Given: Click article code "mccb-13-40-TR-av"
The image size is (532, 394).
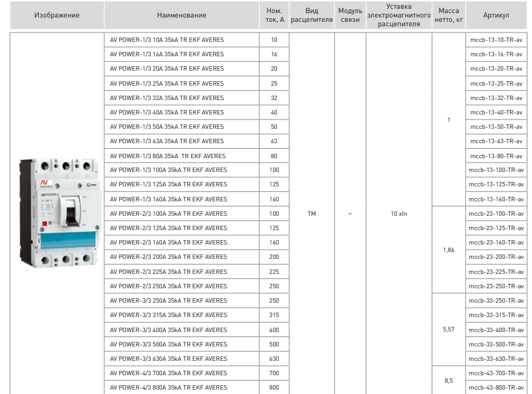Looking at the screenshot, I should coord(496,113).
